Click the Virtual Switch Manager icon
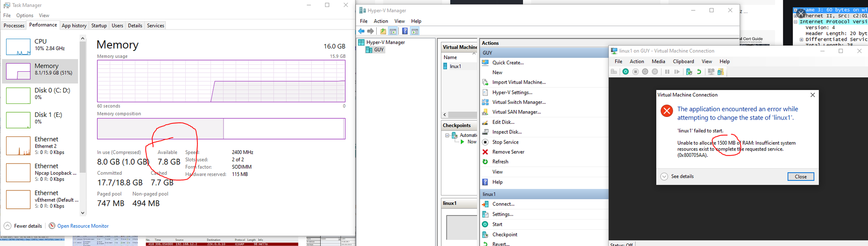The width and height of the screenshot is (868, 246). click(485, 102)
